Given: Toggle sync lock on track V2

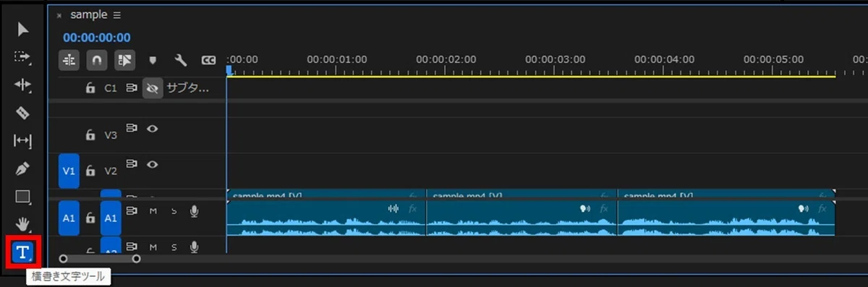Looking at the screenshot, I should pos(132,165).
